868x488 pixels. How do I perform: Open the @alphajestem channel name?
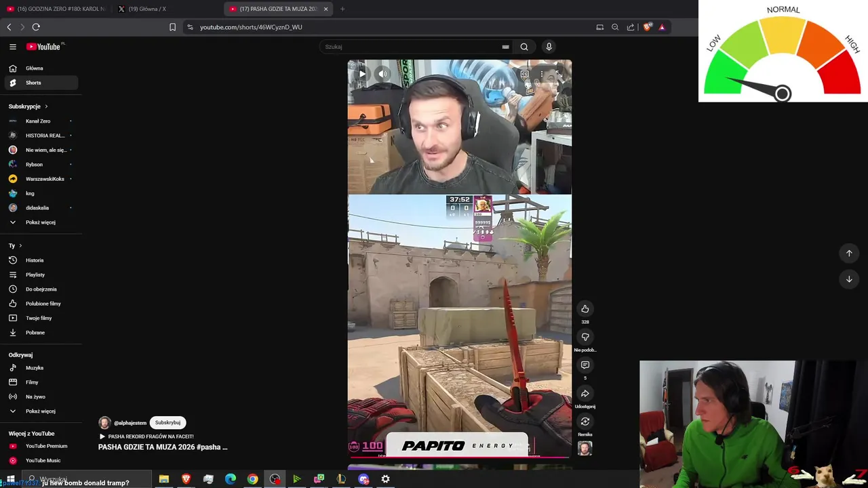click(130, 423)
